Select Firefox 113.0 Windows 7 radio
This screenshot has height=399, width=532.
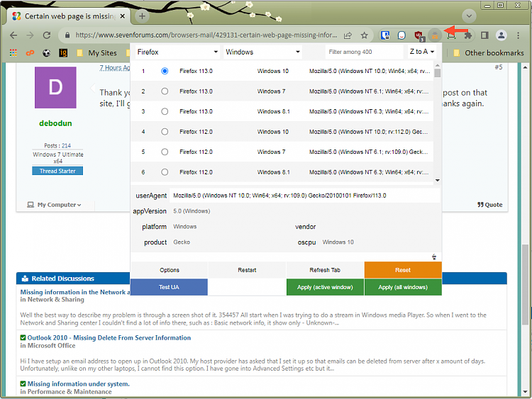[165, 91]
